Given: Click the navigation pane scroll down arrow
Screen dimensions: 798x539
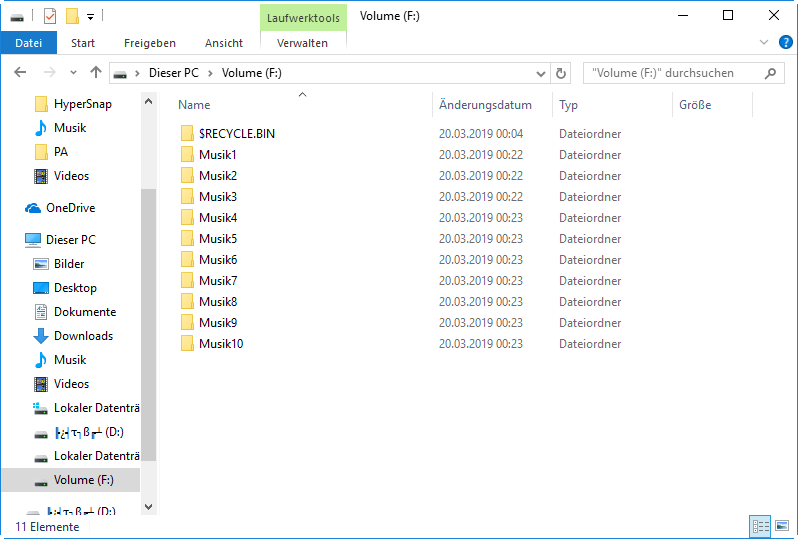Looking at the screenshot, I should tap(149, 507).
